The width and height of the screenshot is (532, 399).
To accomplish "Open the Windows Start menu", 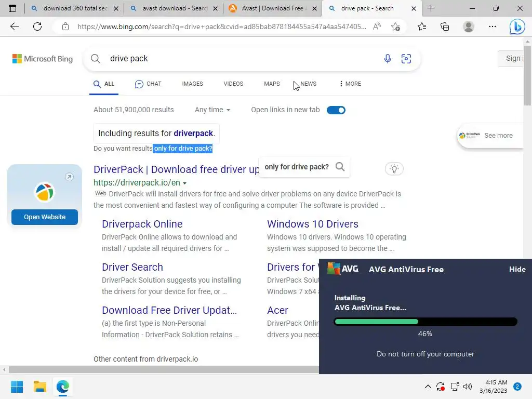I will click(x=17, y=387).
